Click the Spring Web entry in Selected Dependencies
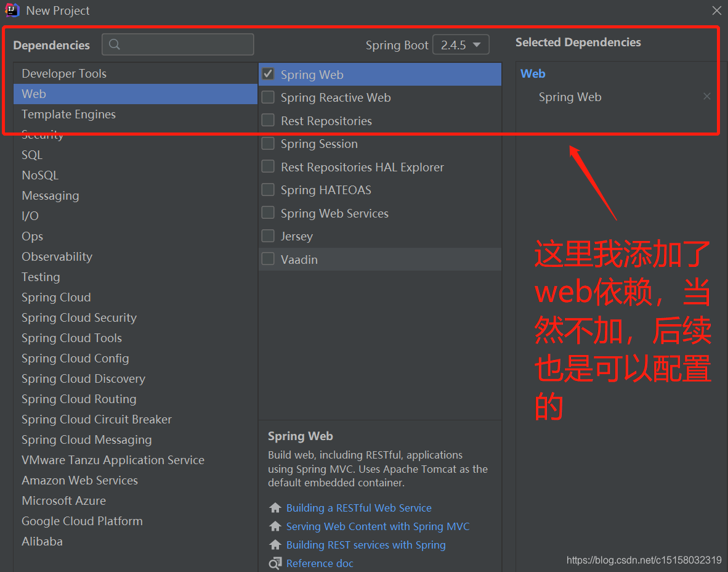728x572 pixels. pyautogui.click(x=570, y=97)
